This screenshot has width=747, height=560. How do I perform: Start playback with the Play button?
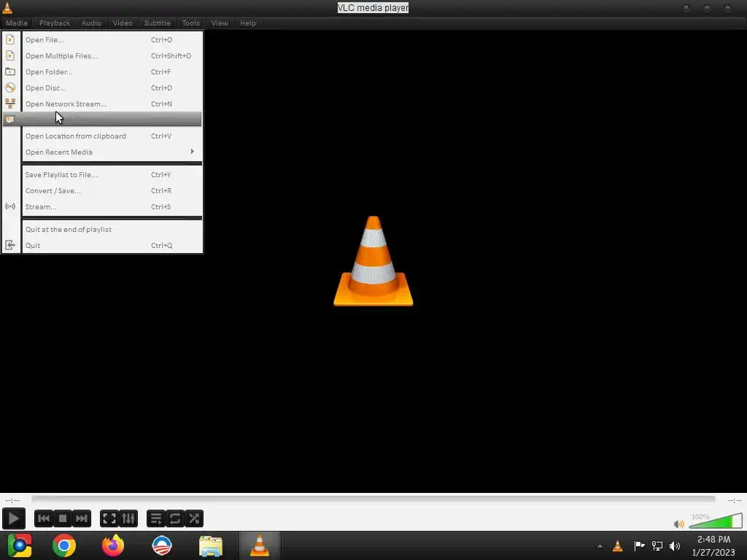point(13,518)
